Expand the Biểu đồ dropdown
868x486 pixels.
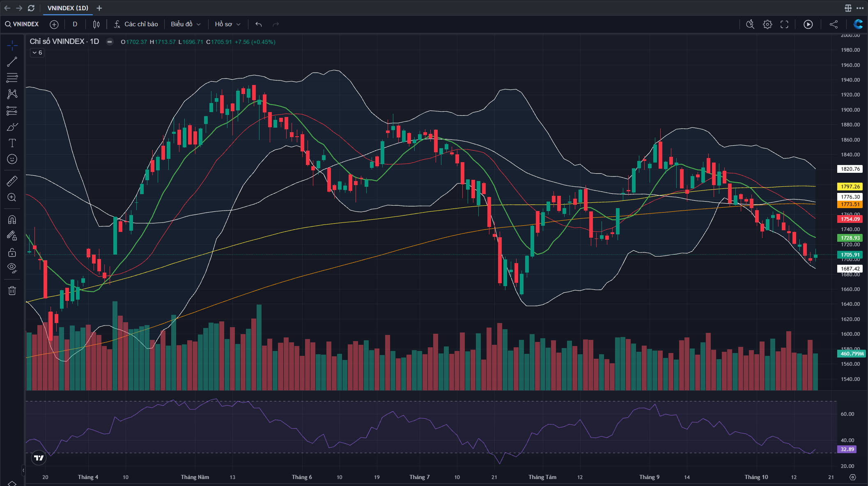coord(186,24)
